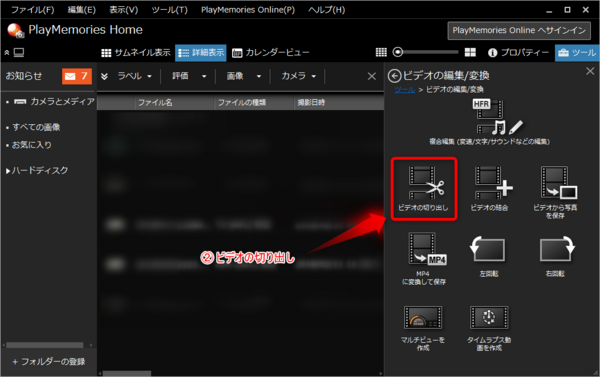Viewport: 600px width, 377px height.
Task: Open the ツール(T) menu
Action: (170, 10)
